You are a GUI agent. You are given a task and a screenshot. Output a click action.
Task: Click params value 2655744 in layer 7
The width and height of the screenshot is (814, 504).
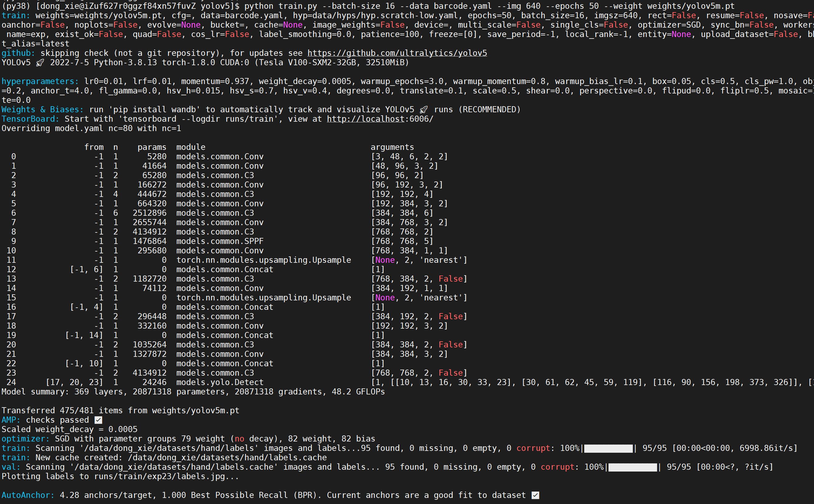pyautogui.click(x=150, y=222)
